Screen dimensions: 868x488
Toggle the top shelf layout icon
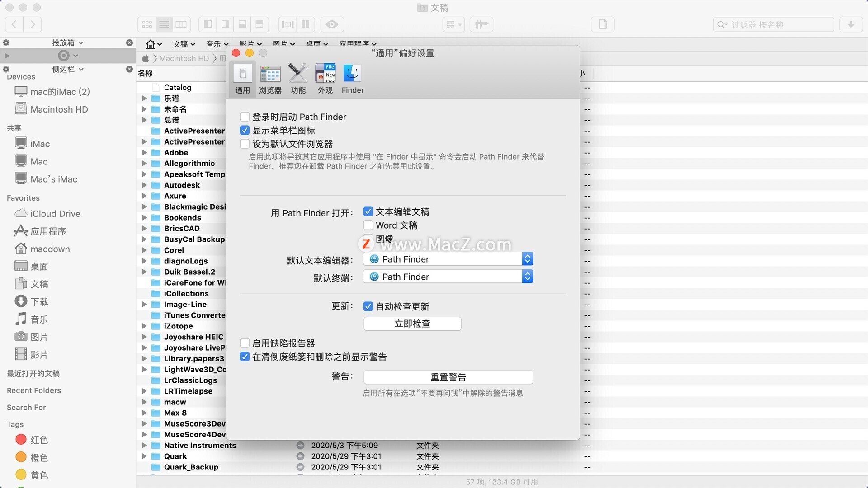click(x=259, y=24)
